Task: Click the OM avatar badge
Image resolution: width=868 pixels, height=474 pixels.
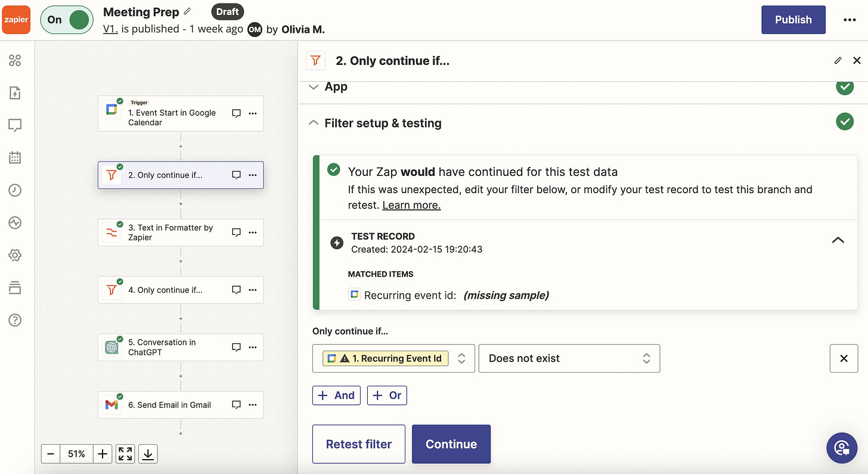Action: tap(255, 29)
